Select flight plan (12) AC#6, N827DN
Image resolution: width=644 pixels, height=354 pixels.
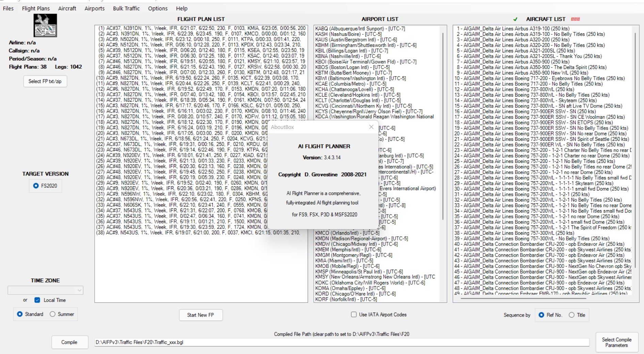201,89
